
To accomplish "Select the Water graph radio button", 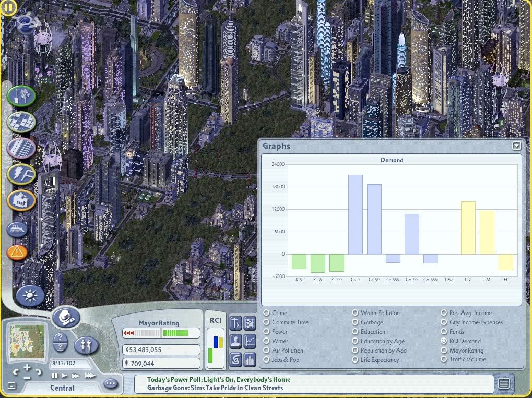I will click(x=267, y=341).
